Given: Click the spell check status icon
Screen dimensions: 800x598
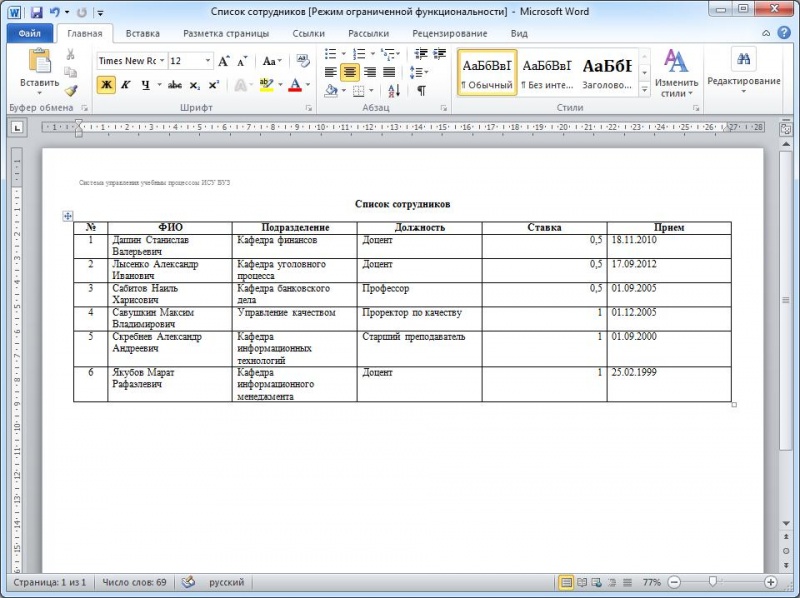Looking at the screenshot, I should [x=188, y=582].
